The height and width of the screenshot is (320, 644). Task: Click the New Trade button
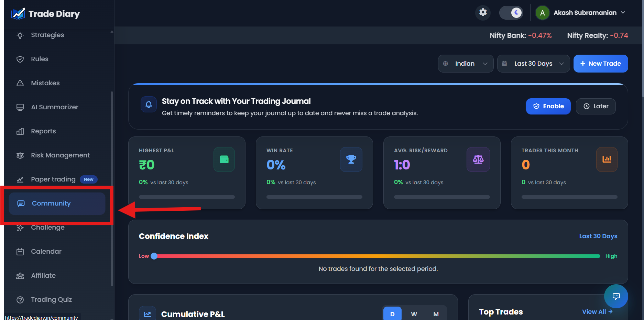(x=601, y=64)
